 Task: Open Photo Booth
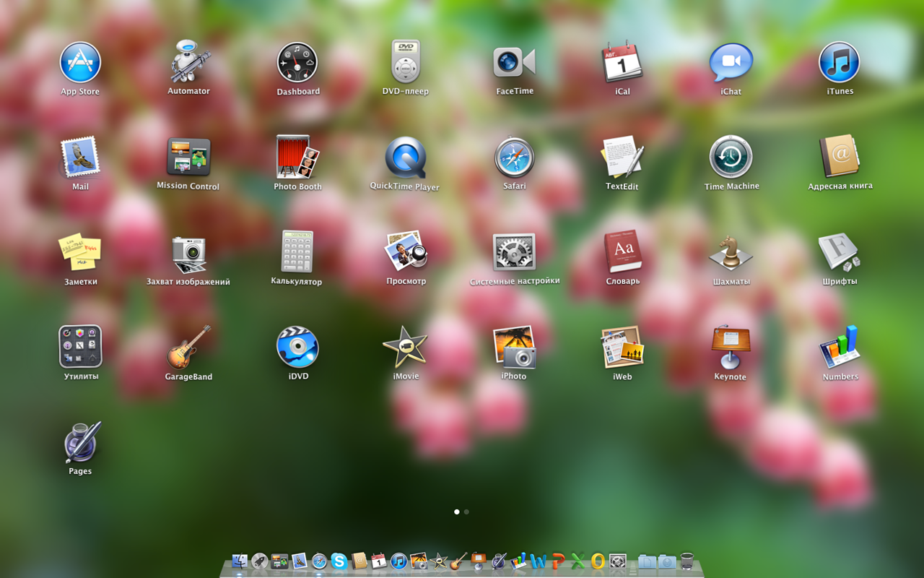tap(297, 157)
